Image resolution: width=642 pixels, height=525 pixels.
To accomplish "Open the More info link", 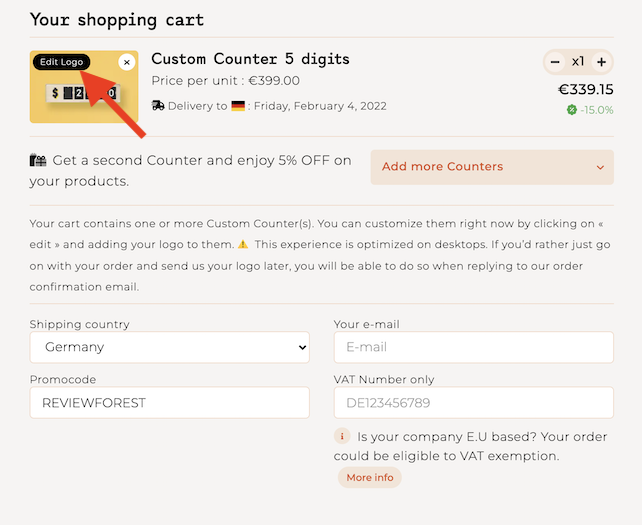I will [x=369, y=478].
